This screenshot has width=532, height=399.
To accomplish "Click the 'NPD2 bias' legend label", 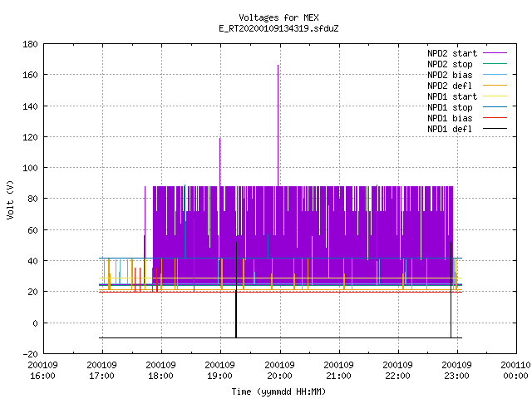I will coord(450,75).
